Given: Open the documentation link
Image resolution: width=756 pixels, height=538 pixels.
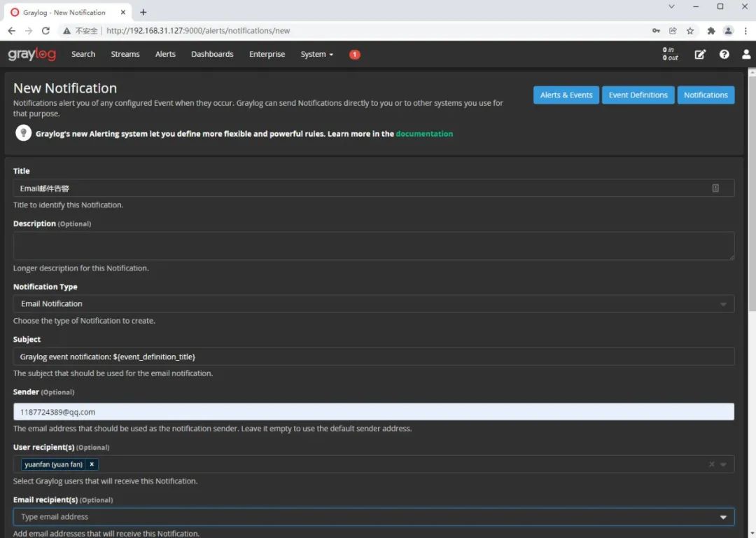Looking at the screenshot, I should 424,134.
